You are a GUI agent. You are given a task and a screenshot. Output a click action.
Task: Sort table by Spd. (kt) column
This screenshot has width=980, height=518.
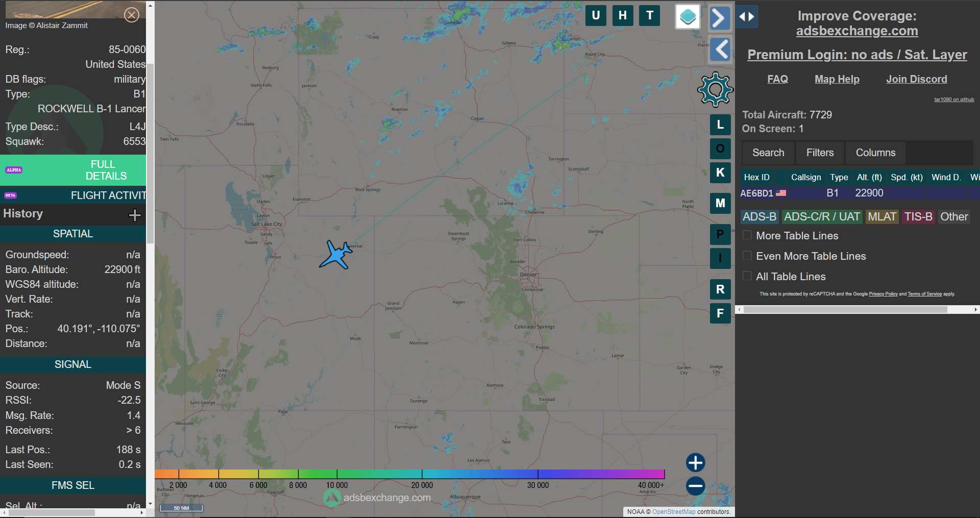tap(906, 177)
